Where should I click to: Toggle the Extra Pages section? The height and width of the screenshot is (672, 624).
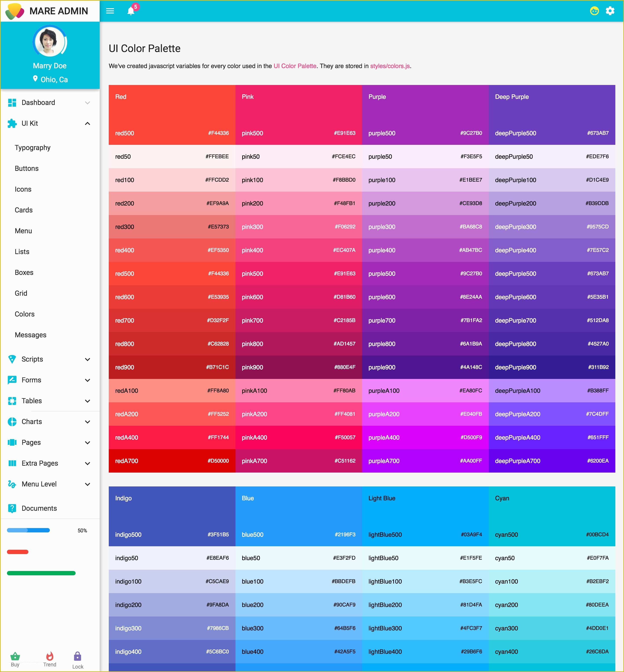[50, 463]
